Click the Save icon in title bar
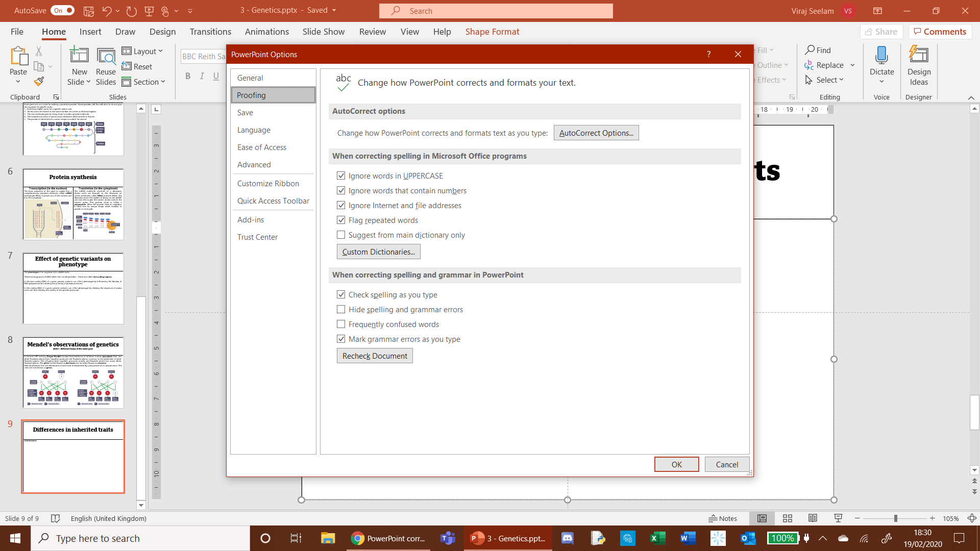980x551 pixels. point(88,10)
